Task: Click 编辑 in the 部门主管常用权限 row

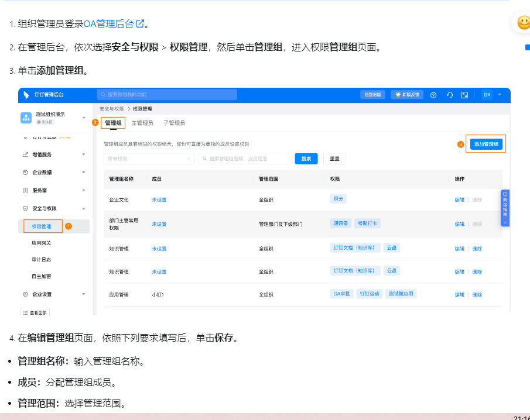Action: tap(460, 224)
